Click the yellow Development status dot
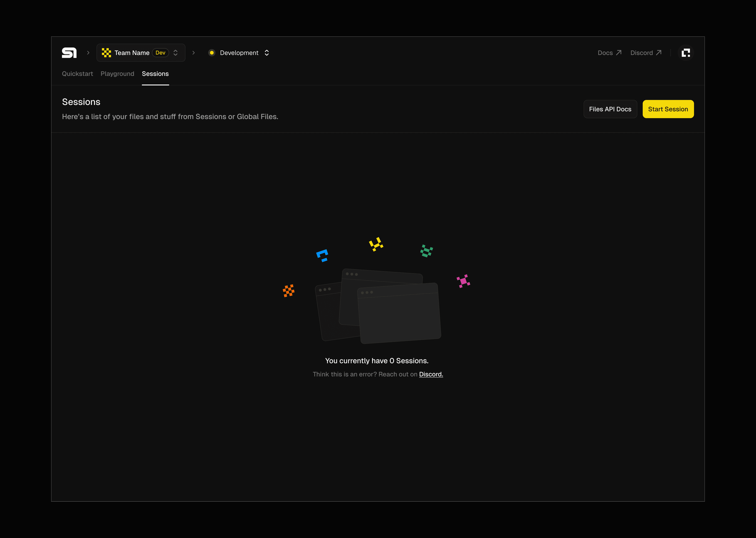This screenshot has width=756, height=538. pyautogui.click(x=212, y=53)
